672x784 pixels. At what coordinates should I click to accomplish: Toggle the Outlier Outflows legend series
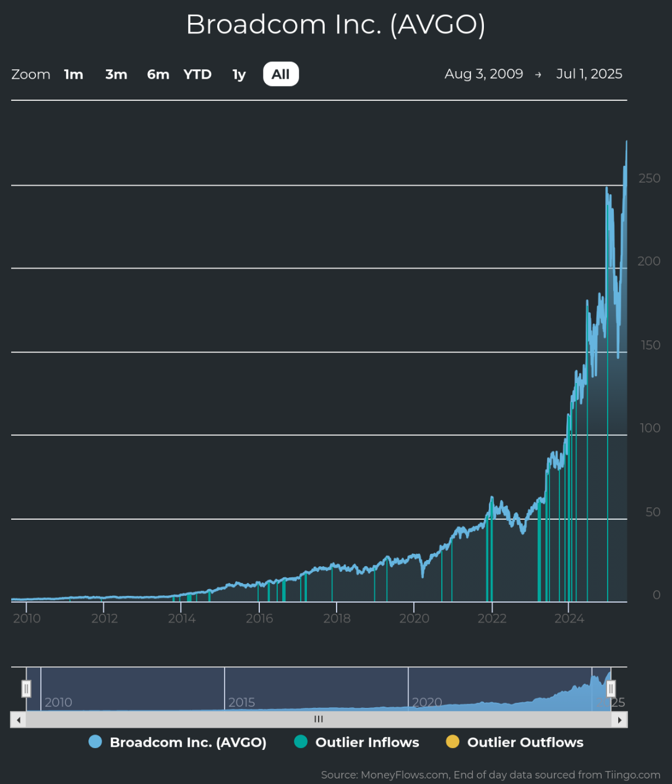pyautogui.click(x=515, y=742)
